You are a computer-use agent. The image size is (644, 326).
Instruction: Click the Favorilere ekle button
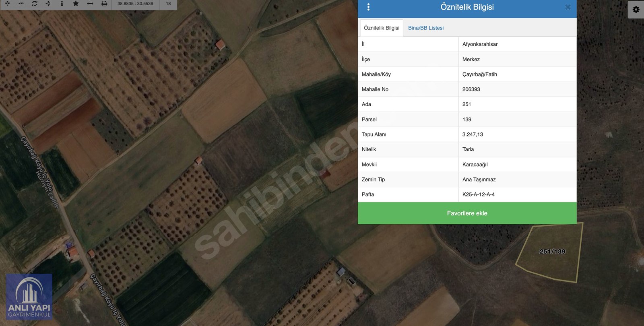click(x=467, y=213)
